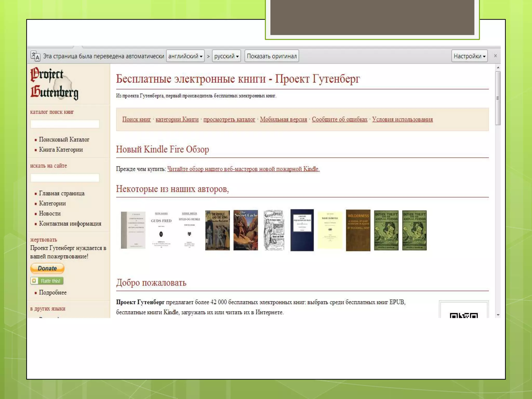Click the scroll down arrow of scrollbar

click(498, 315)
